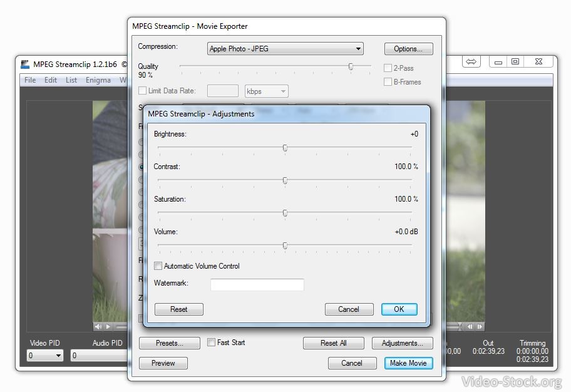Click Reset in the Adjustments dialog
Viewport: 571px width, 392px height.
179,309
